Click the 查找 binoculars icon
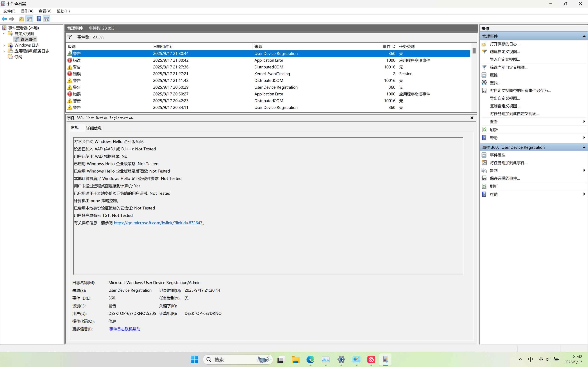Viewport: 588px width, 367px height. click(484, 83)
